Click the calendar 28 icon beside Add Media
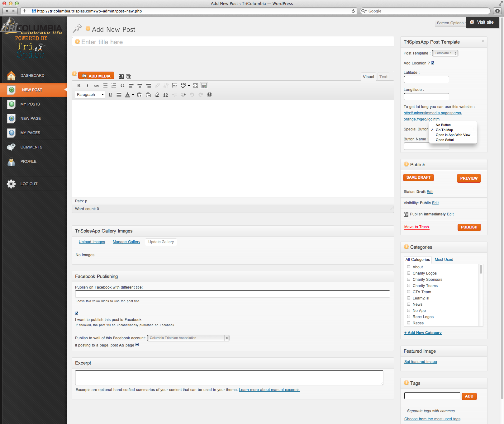504x424 pixels. pos(121,77)
